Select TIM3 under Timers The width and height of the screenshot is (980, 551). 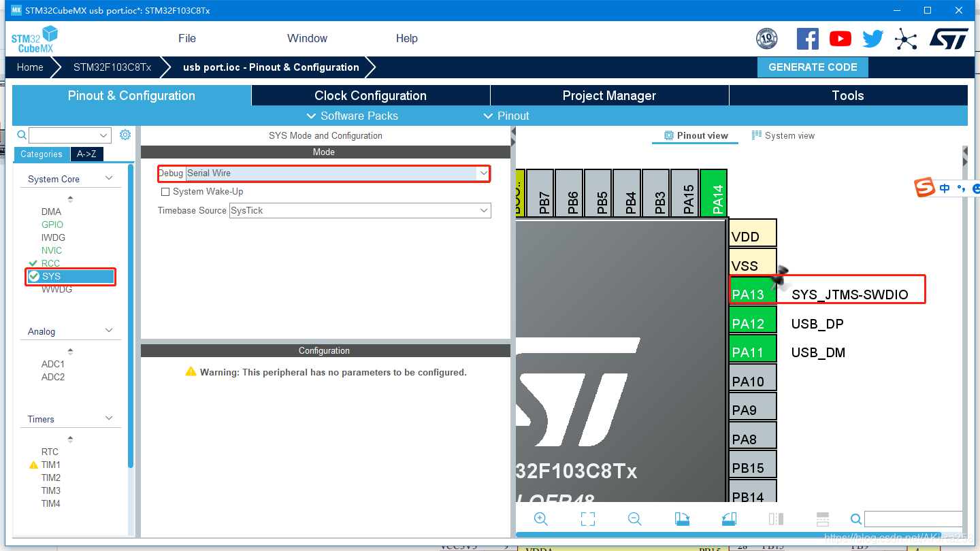tap(51, 490)
